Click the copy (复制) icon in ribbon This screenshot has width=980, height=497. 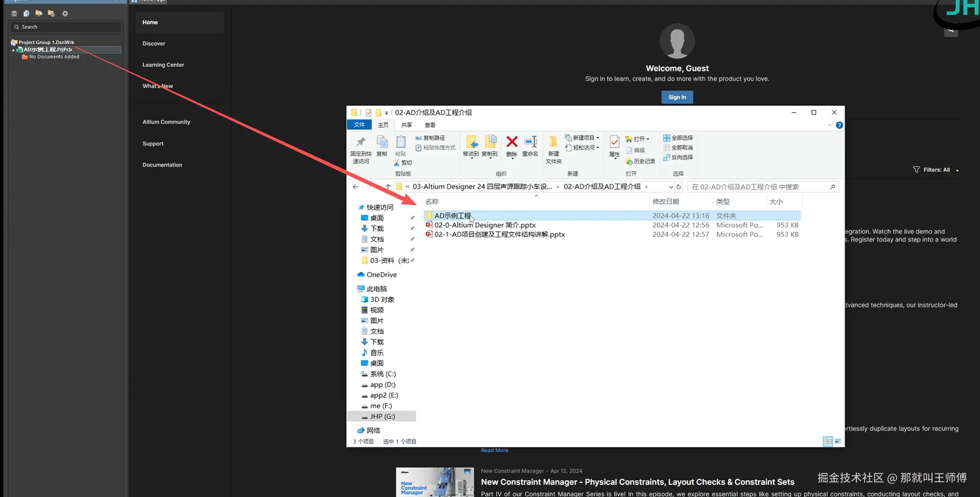pyautogui.click(x=382, y=142)
